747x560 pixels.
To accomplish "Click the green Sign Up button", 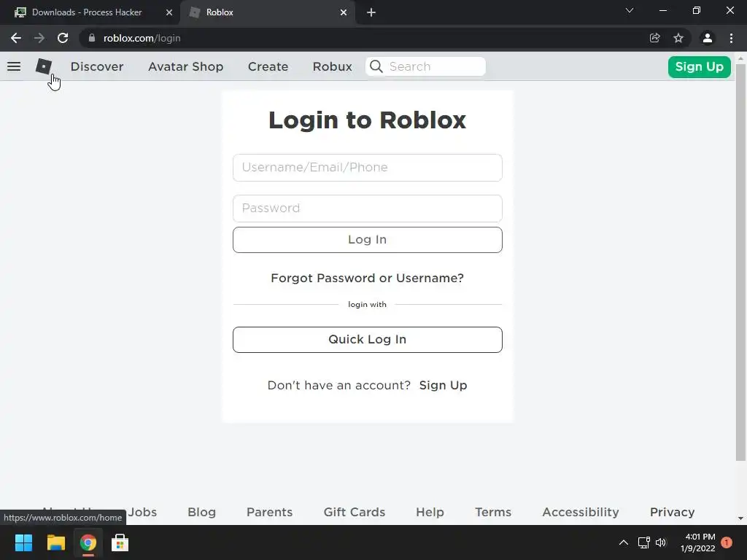I will coord(700,66).
